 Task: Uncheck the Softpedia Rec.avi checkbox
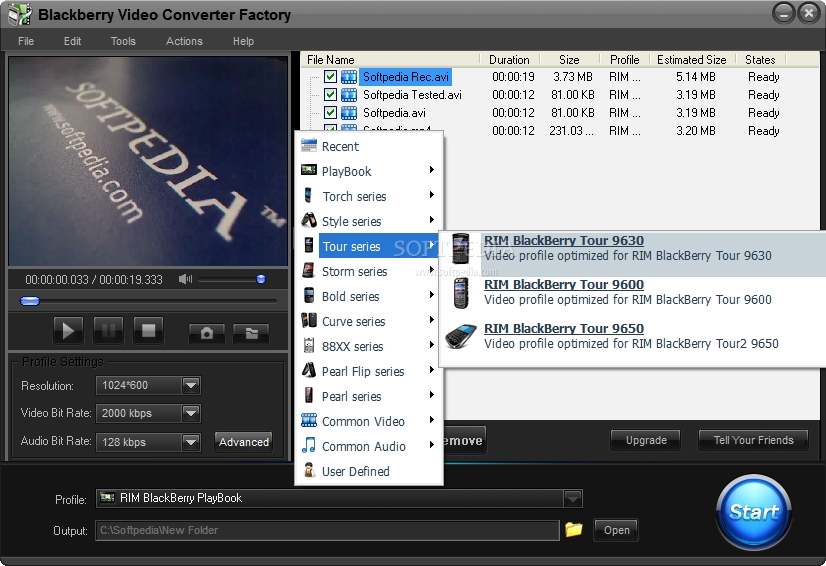(330, 77)
